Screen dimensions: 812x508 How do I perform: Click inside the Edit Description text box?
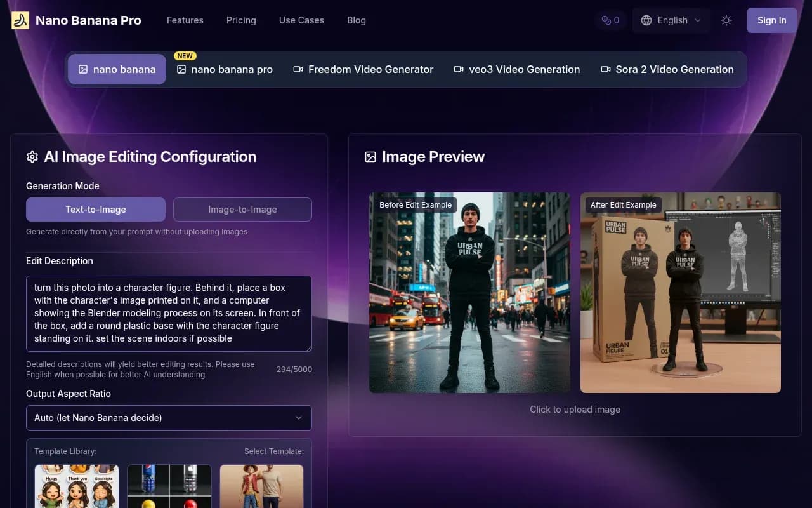pos(169,313)
